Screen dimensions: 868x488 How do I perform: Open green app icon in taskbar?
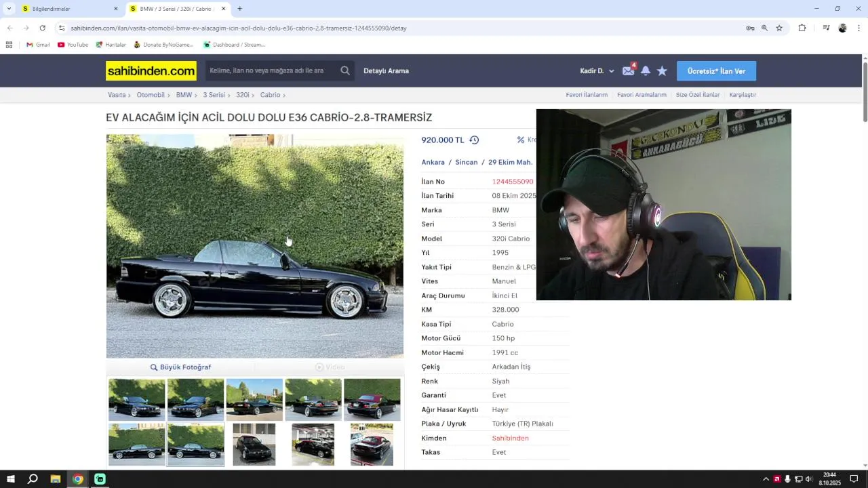(x=100, y=479)
